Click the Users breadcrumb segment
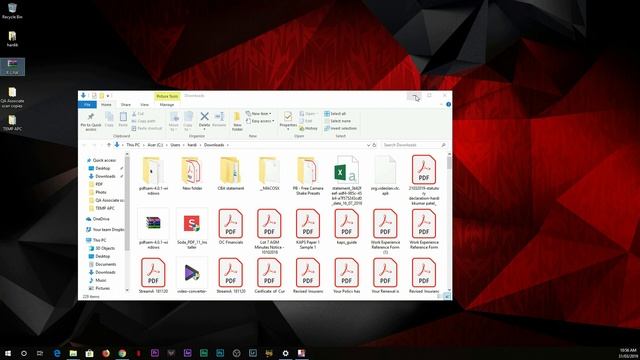This screenshot has height=360, width=640. (x=175, y=145)
